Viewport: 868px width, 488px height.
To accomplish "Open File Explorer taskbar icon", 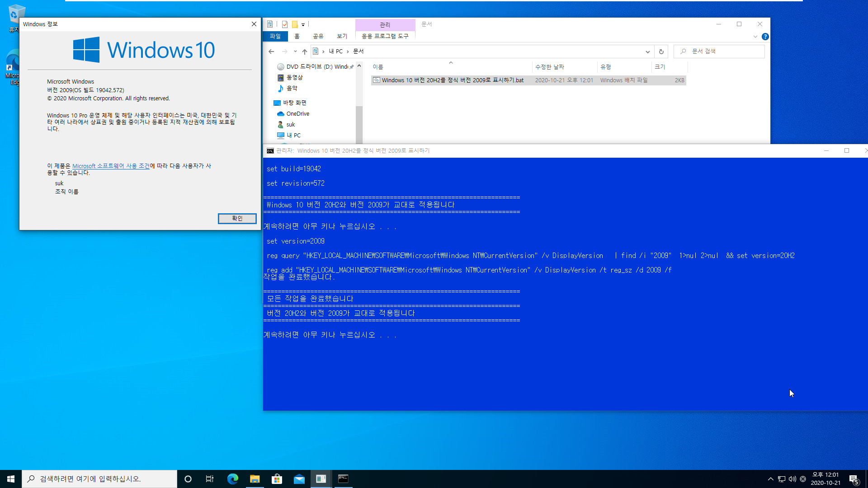I will (255, 479).
